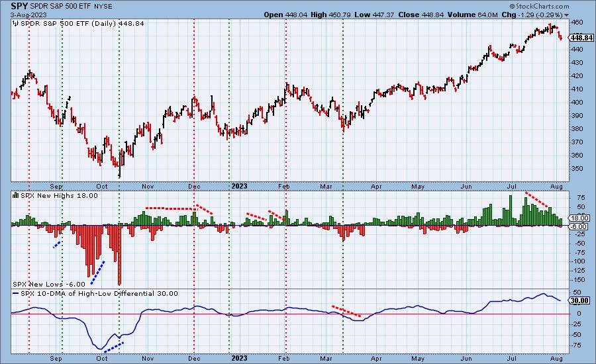The height and width of the screenshot is (364, 596).
Task: Click the 350 price axis label
Action: pyautogui.click(x=577, y=168)
